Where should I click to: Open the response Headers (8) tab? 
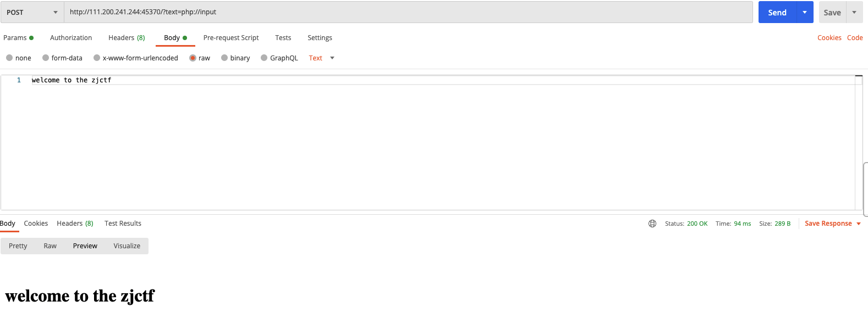tap(75, 224)
